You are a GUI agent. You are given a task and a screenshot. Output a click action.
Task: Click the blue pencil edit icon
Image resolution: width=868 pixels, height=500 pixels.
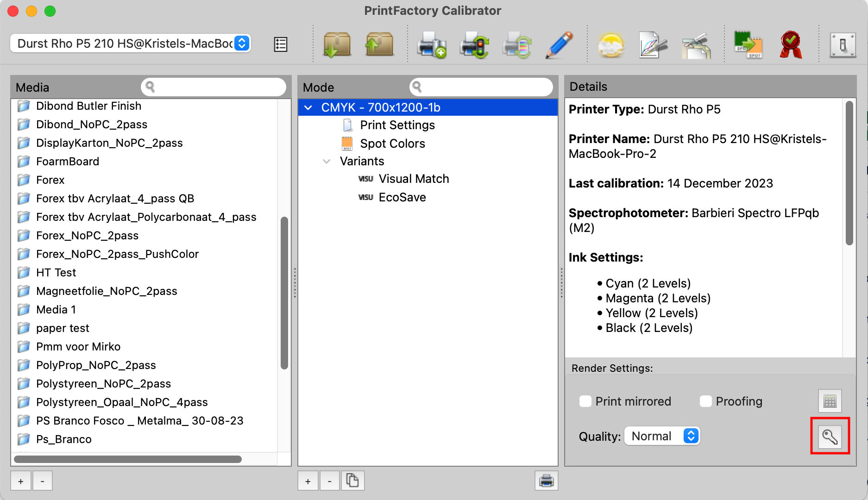pos(560,44)
